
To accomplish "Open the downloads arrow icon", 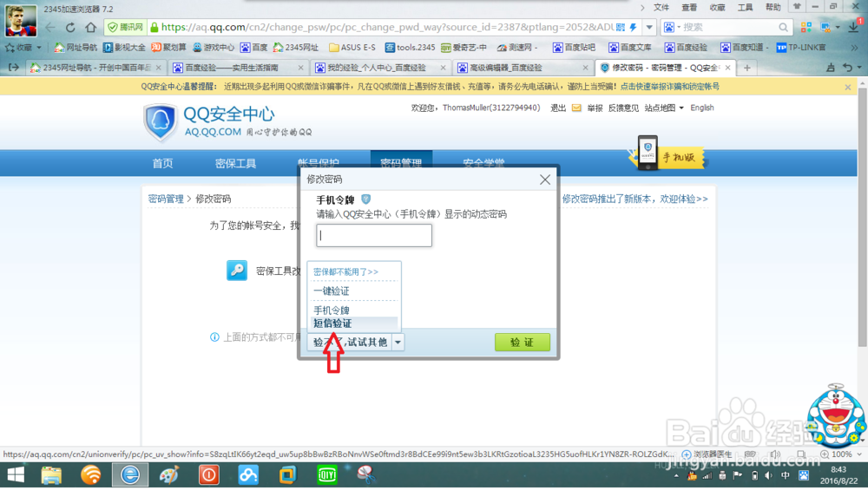I will 853,27.
